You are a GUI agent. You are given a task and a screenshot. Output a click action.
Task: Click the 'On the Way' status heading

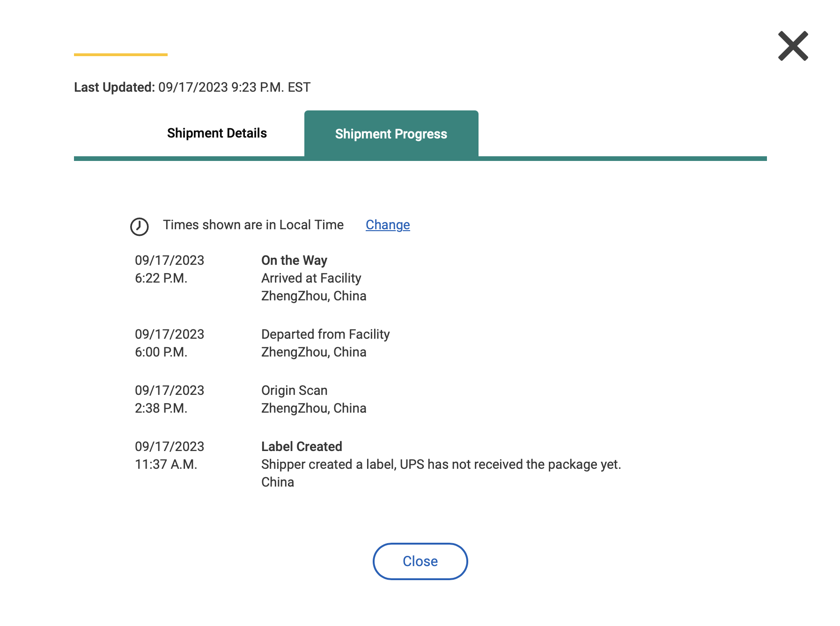click(294, 261)
